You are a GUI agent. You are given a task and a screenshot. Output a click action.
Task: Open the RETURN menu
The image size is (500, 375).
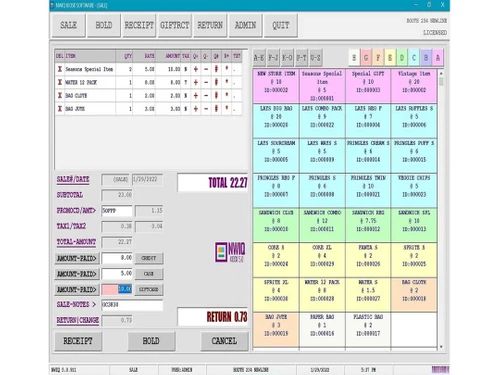[210, 25]
